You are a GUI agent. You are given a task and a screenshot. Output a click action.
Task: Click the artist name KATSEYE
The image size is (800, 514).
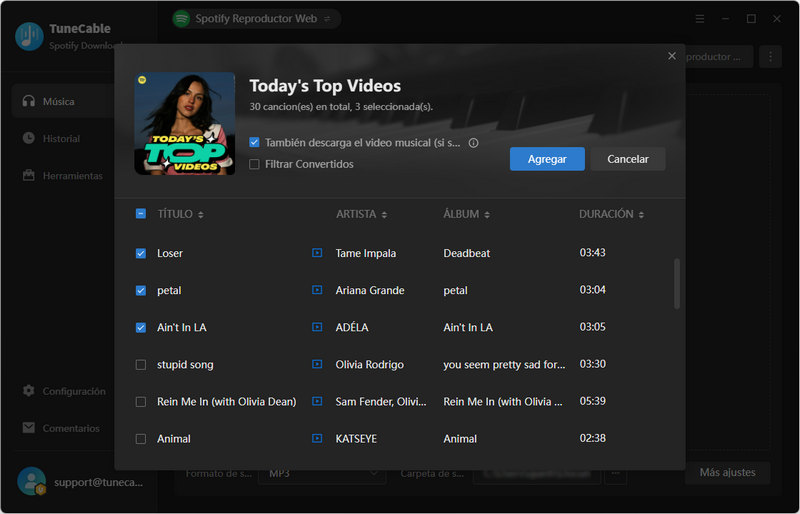(x=356, y=438)
